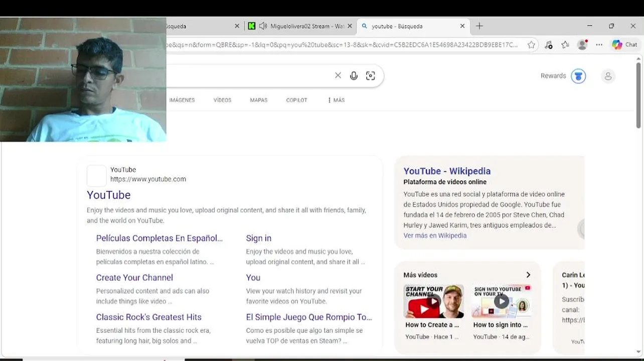Image resolution: width=644 pixels, height=361 pixels.
Task: Open the VÍDEOS search tab
Action: pos(222,100)
